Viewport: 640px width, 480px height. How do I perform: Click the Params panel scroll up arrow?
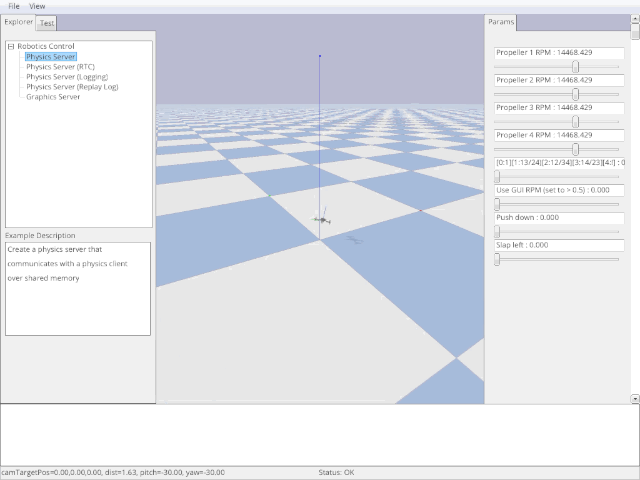(635, 18)
